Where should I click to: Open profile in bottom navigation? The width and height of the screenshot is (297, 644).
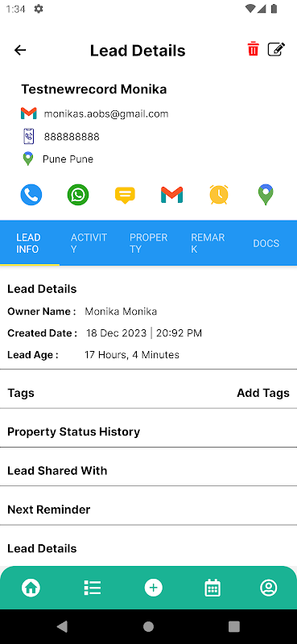click(269, 588)
